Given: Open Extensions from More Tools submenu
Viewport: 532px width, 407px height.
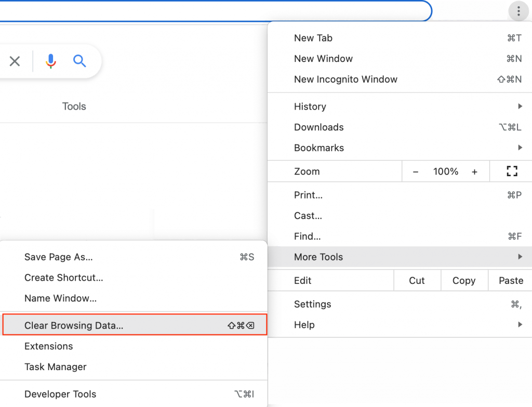Looking at the screenshot, I should (x=49, y=346).
